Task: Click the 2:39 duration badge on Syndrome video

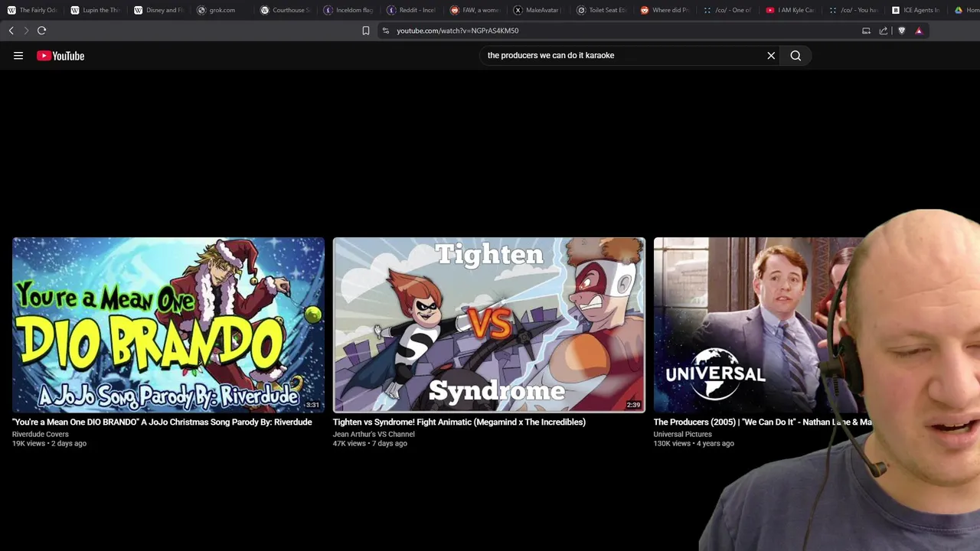Action: tap(633, 405)
